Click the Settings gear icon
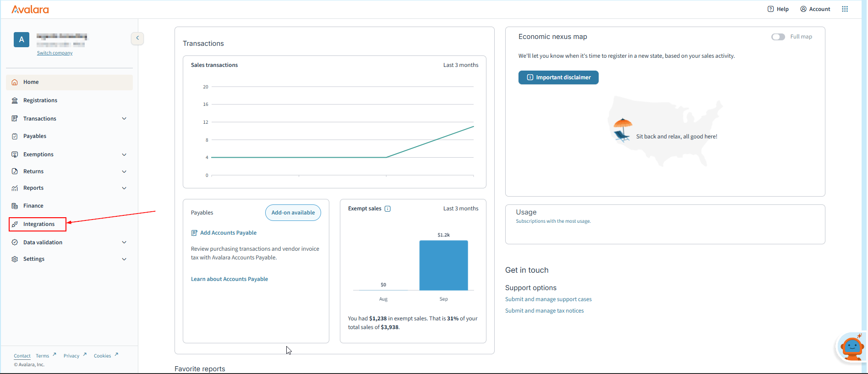Image resolution: width=868 pixels, height=374 pixels. click(15, 259)
